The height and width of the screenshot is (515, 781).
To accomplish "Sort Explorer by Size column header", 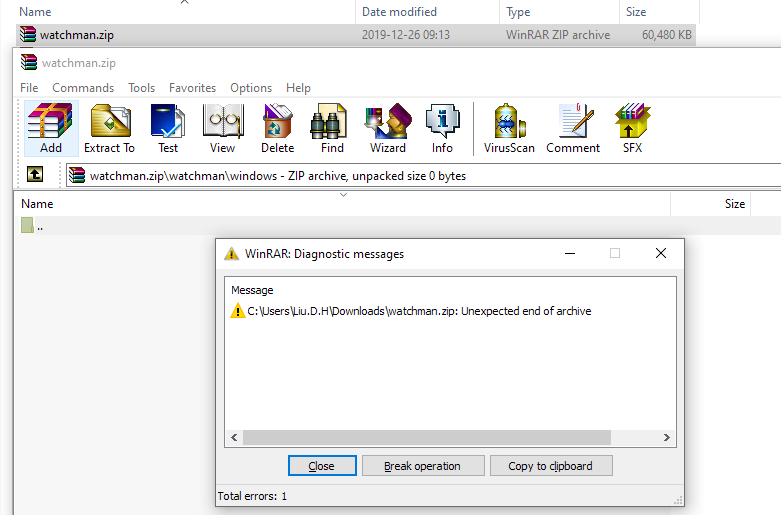I will (659, 11).
